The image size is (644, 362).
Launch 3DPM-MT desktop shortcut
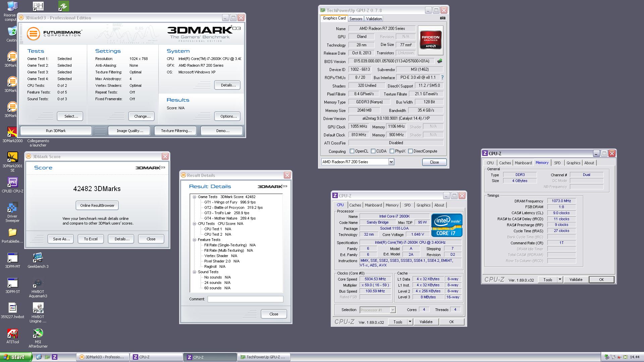pos(12,260)
